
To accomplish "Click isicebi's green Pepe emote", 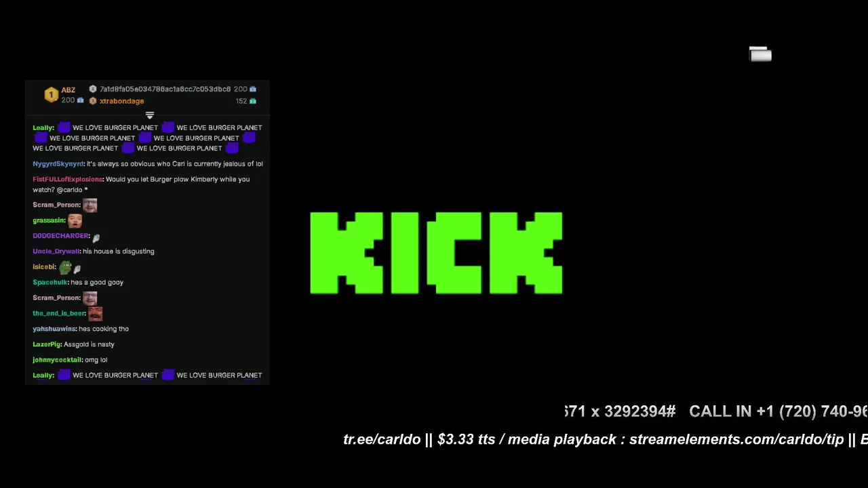I will tap(65, 267).
